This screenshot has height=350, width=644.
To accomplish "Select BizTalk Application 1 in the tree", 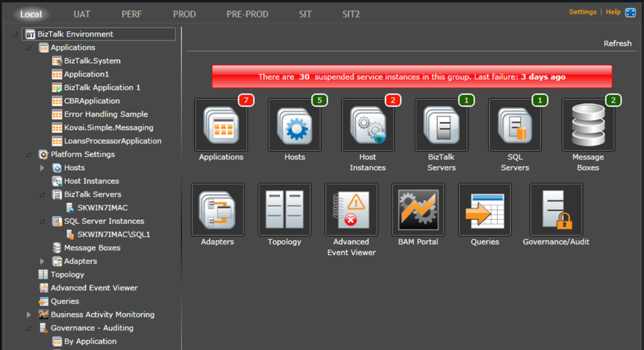I will tap(102, 88).
